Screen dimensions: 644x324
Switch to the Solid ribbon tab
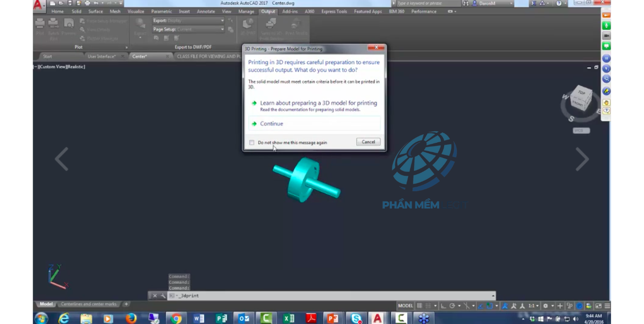pos(76,11)
